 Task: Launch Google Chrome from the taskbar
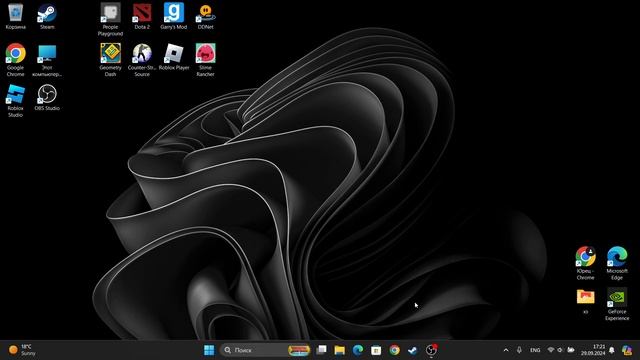point(394,350)
